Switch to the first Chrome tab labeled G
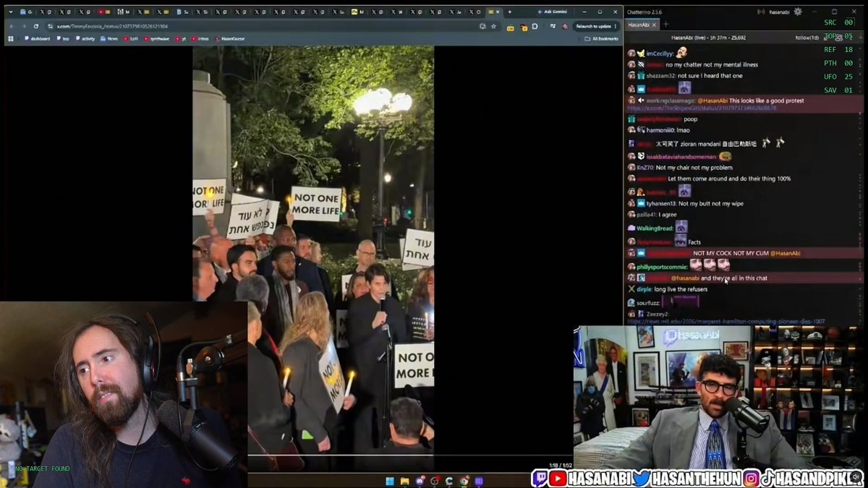 pos(26,12)
